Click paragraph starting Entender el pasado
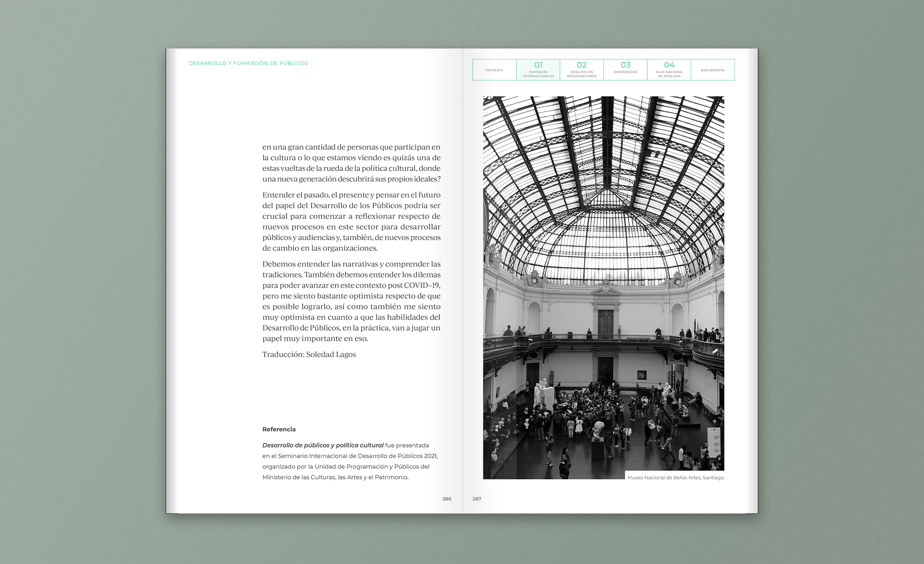Viewport: 924px width, 564px height. point(351,221)
